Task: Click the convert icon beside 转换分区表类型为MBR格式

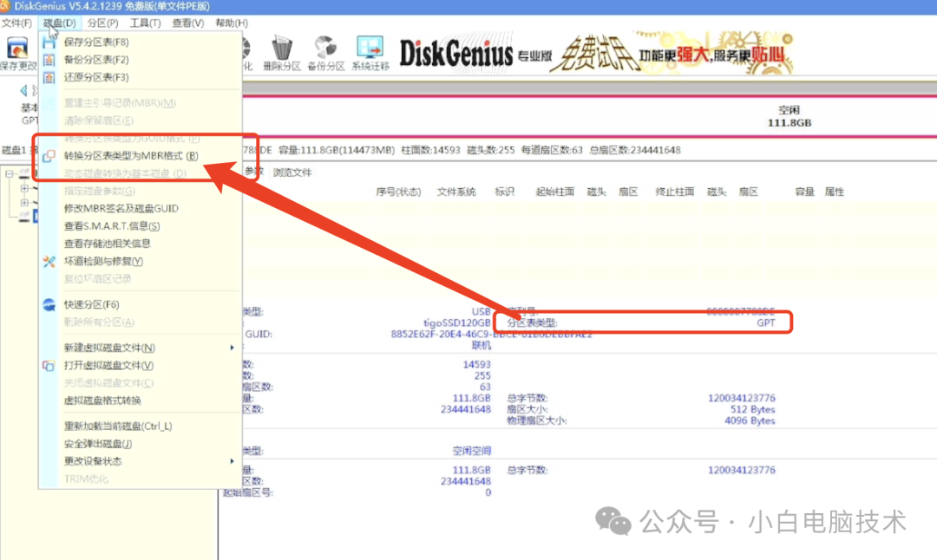Action: [49, 156]
